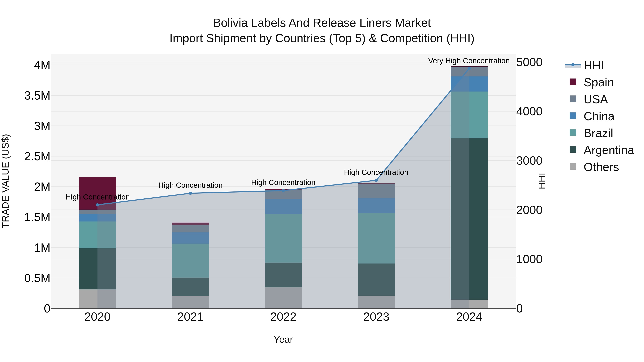Click the 1000 tick on HHI axis
The width and height of the screenshot is (644, 362).
530,259
